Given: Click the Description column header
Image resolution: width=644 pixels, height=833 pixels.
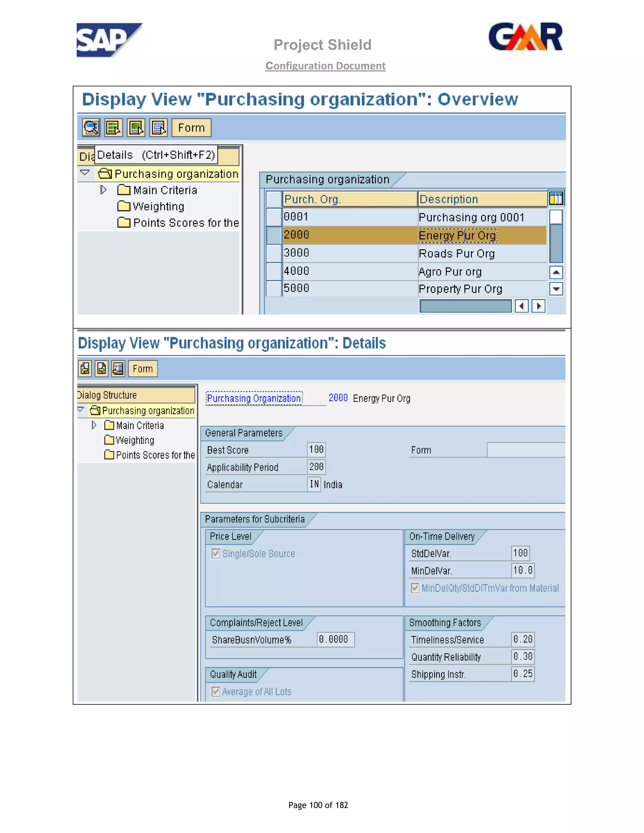Looking at the screenshot, I should click(x=482, y=199).
